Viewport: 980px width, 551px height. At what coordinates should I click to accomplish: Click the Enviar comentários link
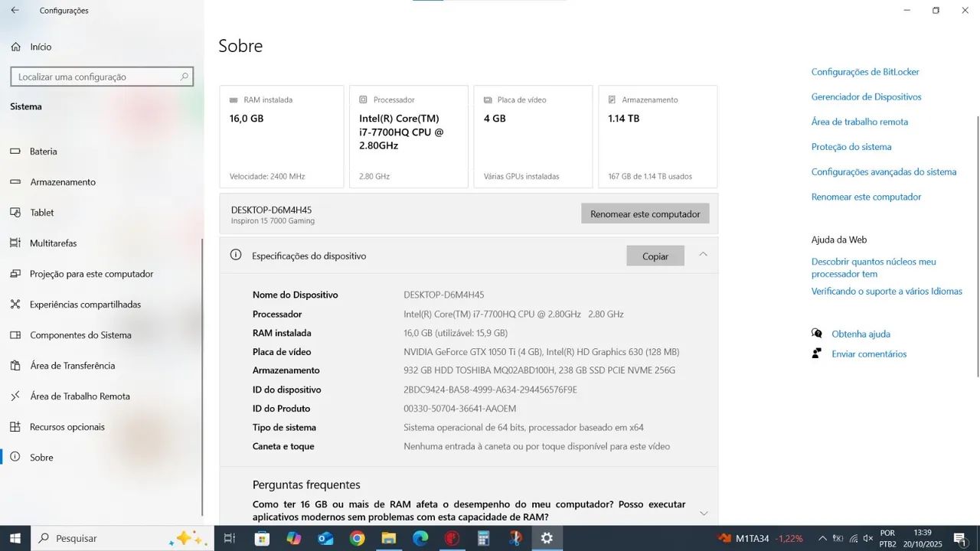(x=869, y=354)
